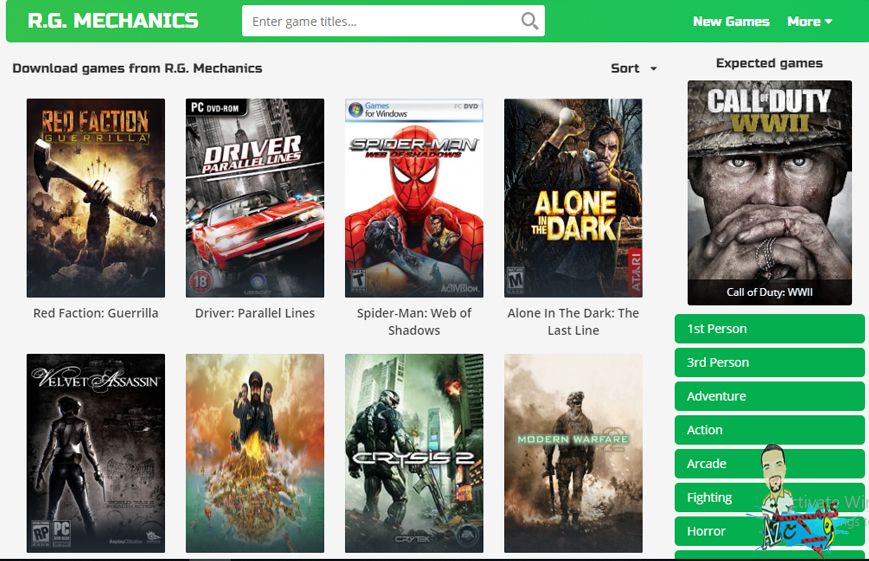Open the Tropico island game cover
Viewport: 869px width, 561px height.
pos(255,453)
